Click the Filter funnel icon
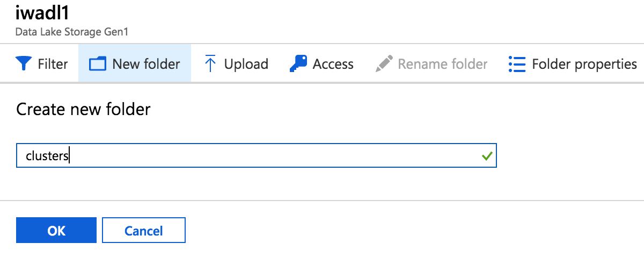The width and height of the screenshot is (644, 257). coord(24,64)
